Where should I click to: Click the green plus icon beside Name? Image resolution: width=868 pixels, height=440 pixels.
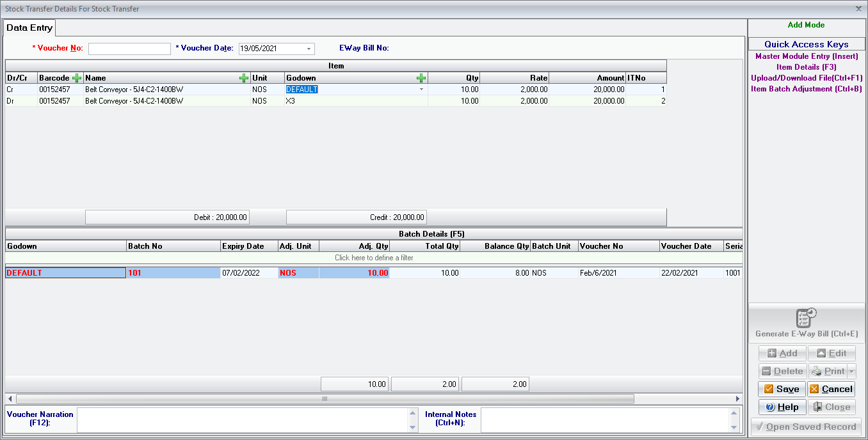pyautogui.click(x=244, y=78)
